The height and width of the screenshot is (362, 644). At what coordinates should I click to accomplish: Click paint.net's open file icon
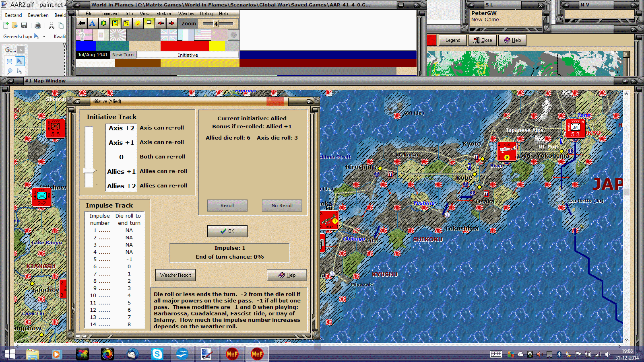point(15,25)
